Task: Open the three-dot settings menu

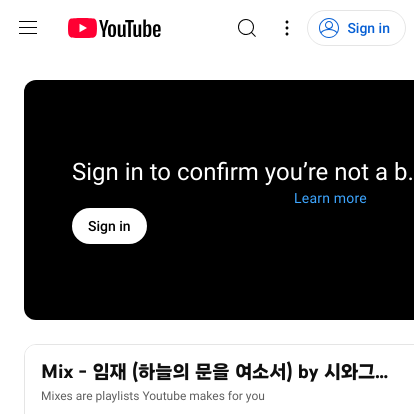Action: point(287,28)
